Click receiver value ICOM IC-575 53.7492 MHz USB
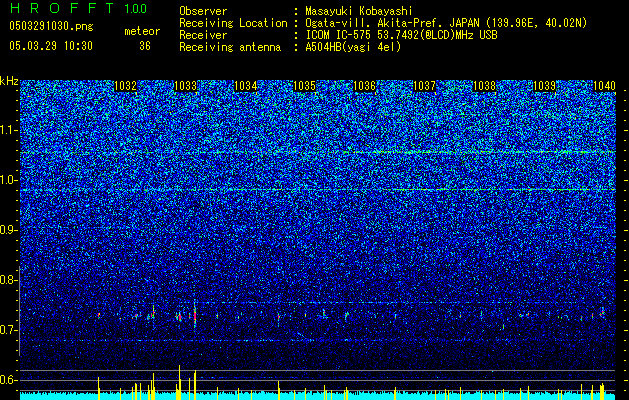Screen dimensions: 629x400 pos(401,35)
